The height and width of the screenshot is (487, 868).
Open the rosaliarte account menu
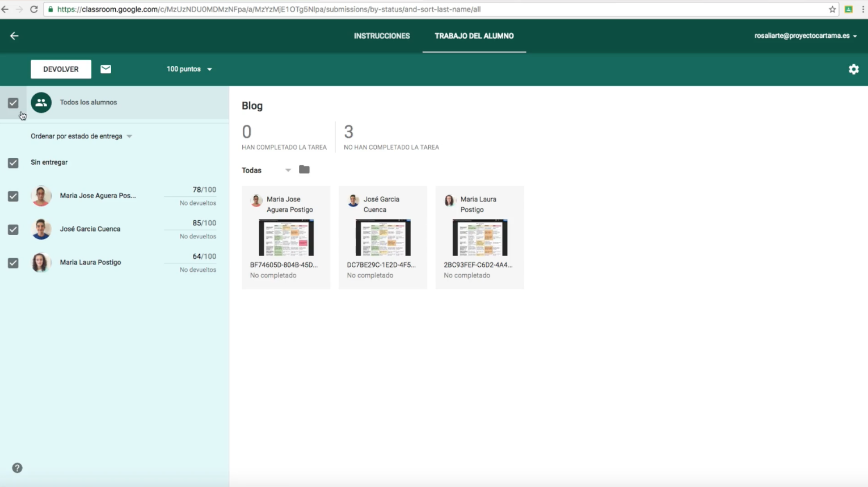(805, 36)
